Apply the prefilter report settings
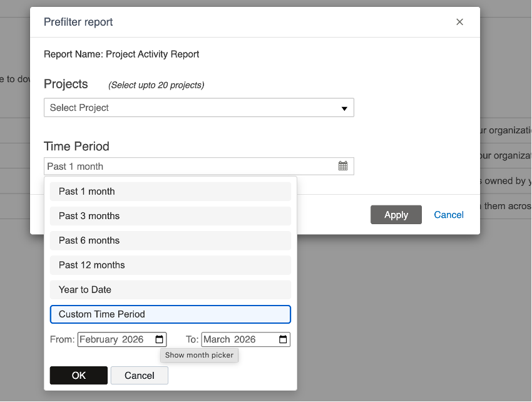Viewport: 532px width, 402px height. (396, 215)
